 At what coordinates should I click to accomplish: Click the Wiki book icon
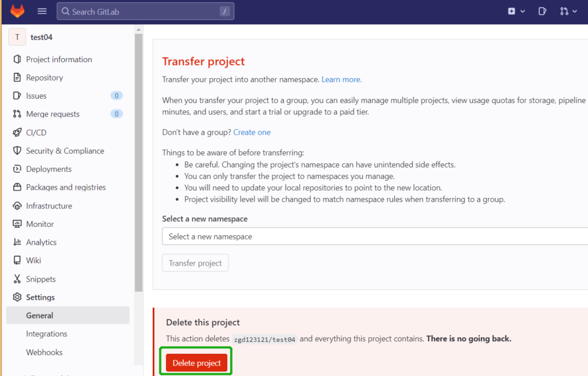coord(17,260)
